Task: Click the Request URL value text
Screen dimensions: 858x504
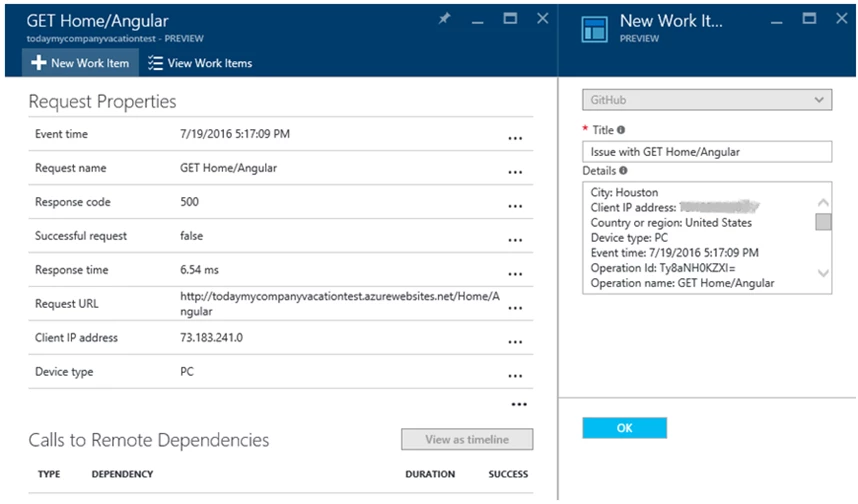Action: coord(339,304)
